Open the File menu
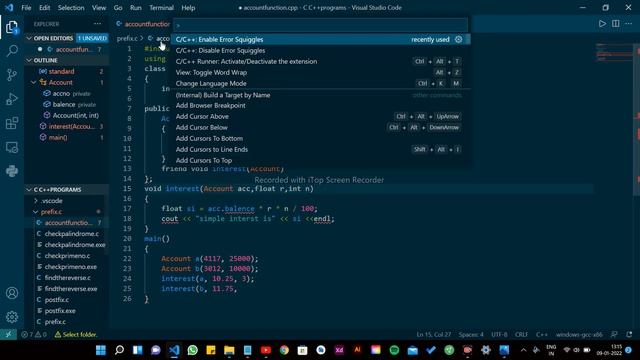 coord(26,7)
